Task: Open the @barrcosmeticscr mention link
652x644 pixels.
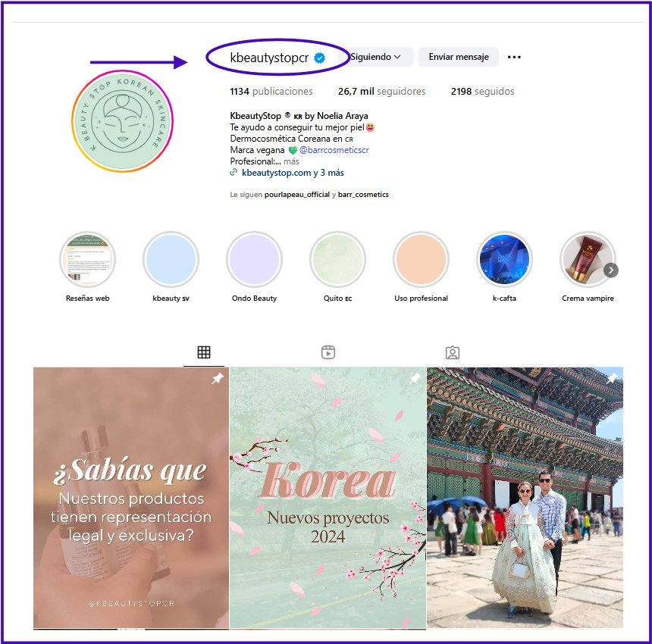Action: pyautogui.click(x=334, y=150)
